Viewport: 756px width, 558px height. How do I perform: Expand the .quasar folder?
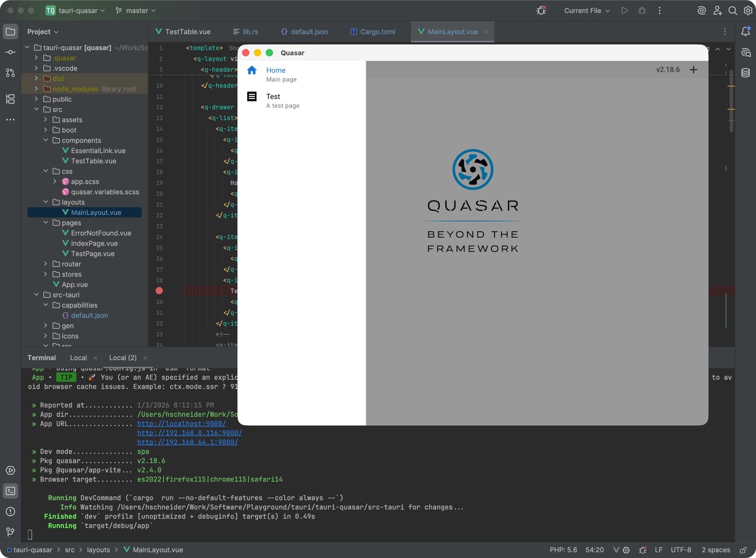click(36, 58)
